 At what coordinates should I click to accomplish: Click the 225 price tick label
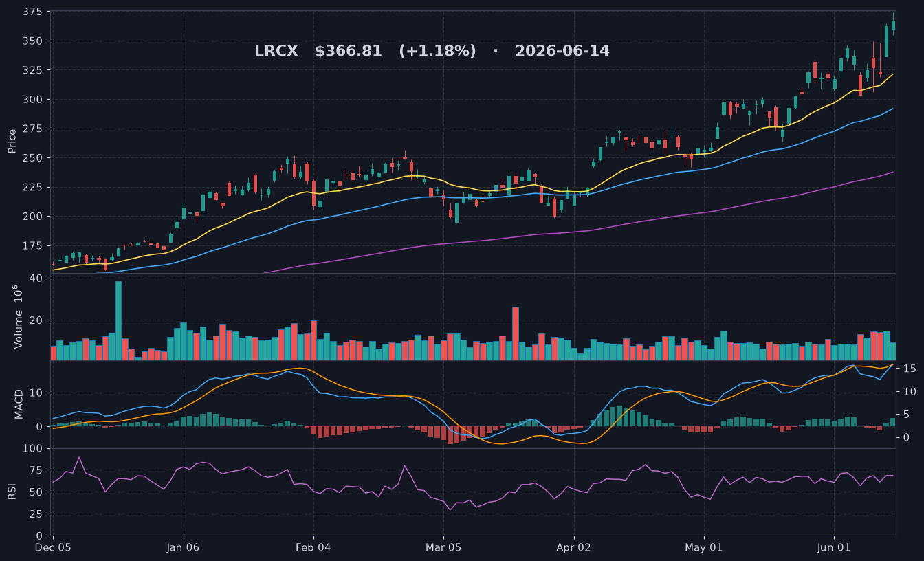33,188
